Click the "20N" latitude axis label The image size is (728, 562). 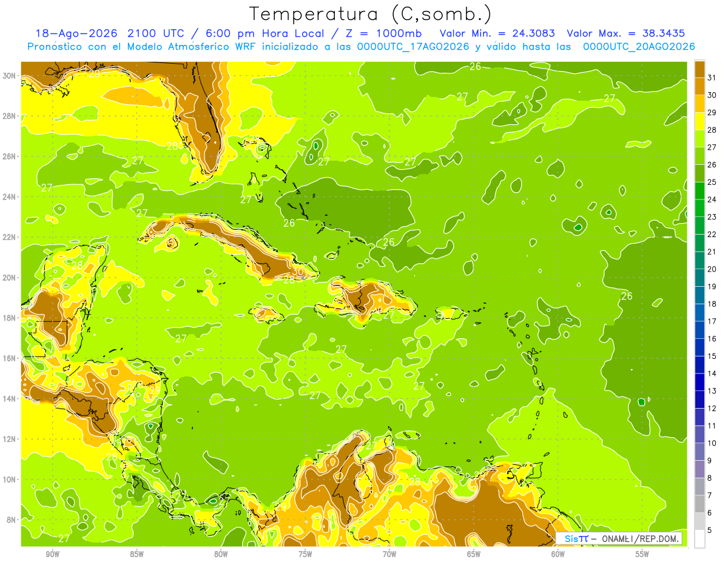click(x=10, y=278)
